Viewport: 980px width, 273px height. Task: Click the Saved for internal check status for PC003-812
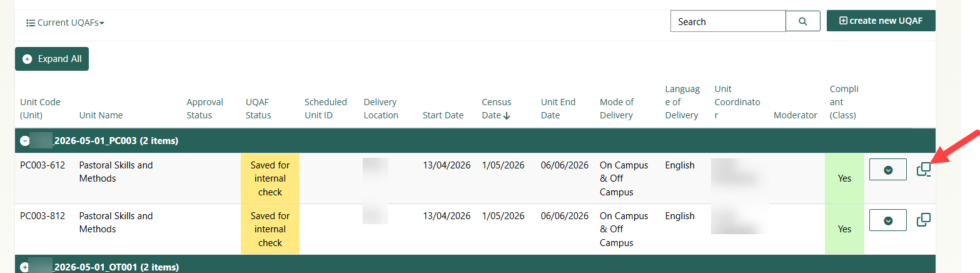click(270, 229)
